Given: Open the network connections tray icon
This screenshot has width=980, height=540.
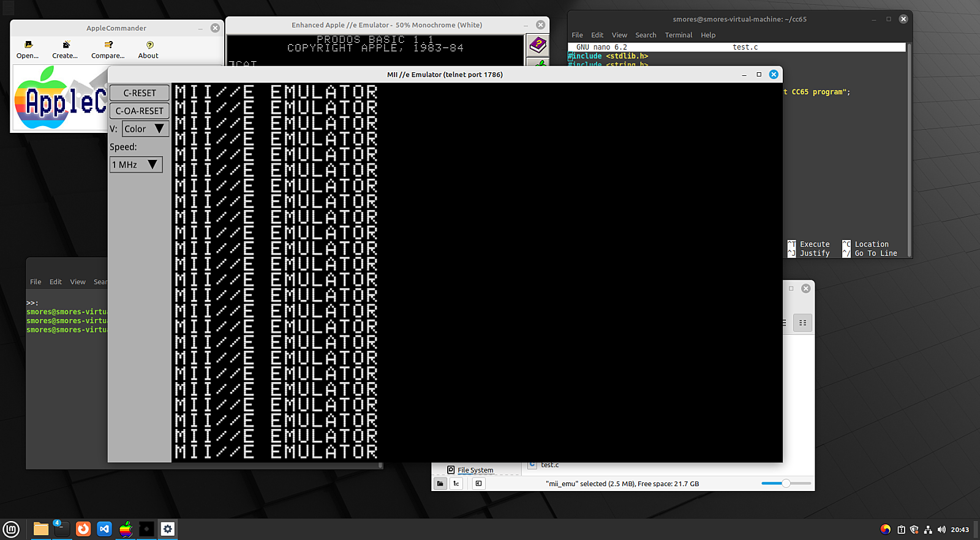Looking at the screenshot, I should click(x=928, y=530).
